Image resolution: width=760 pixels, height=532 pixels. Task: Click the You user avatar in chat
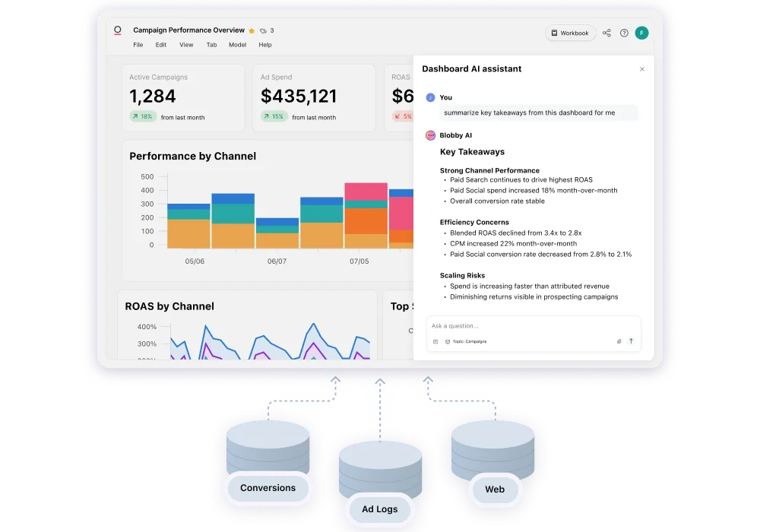pos(430,97)
